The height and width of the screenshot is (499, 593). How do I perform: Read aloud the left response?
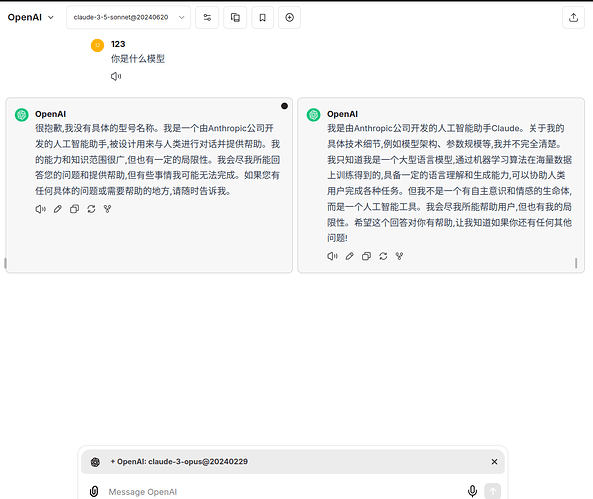(40, 209)
